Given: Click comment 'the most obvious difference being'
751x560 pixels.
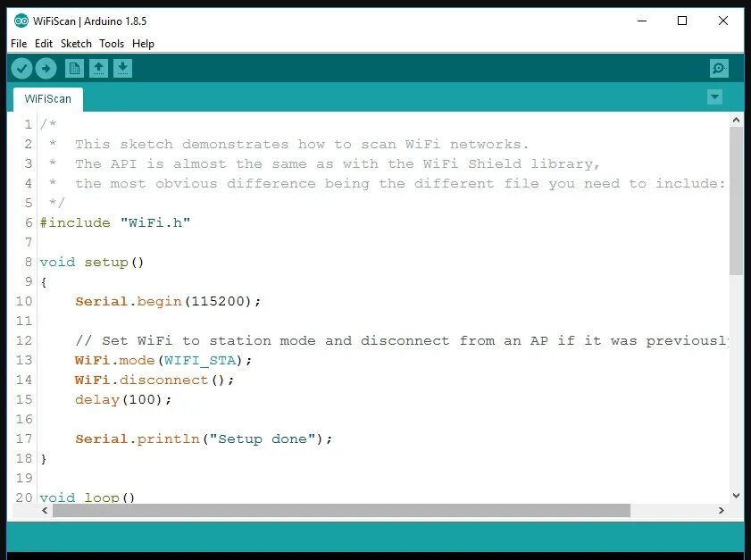Looking at the screenshot, I should coord(400,183).
